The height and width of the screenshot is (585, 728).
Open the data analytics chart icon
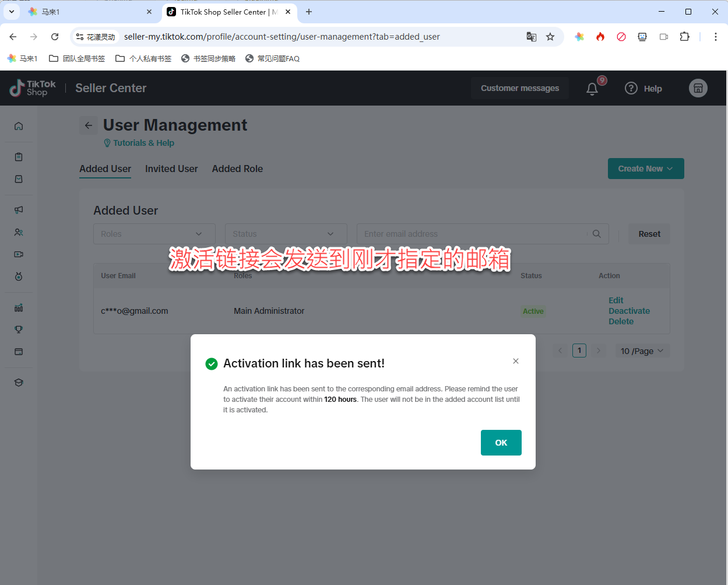19,307
